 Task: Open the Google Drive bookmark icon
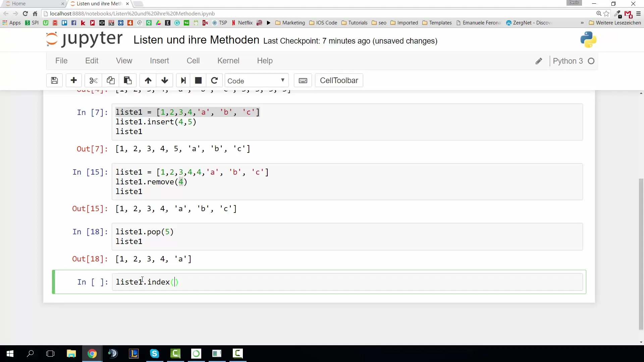tap(158, 23)
